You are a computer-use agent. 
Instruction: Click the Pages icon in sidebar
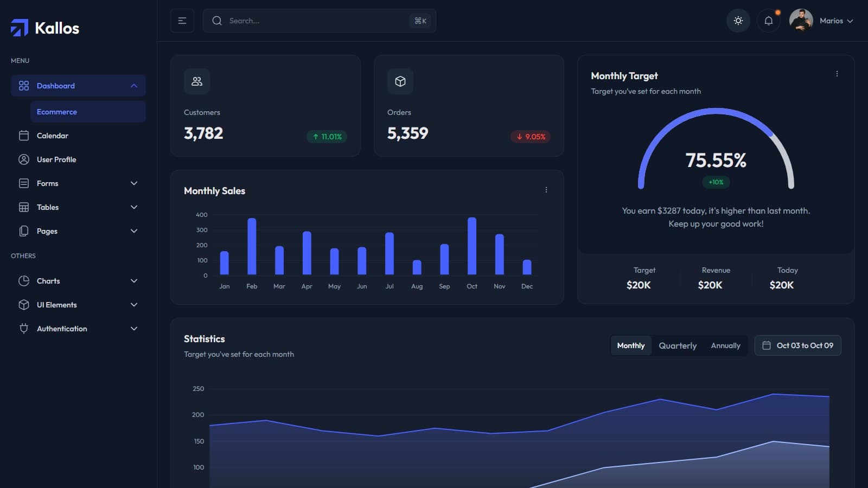[24, 231]
